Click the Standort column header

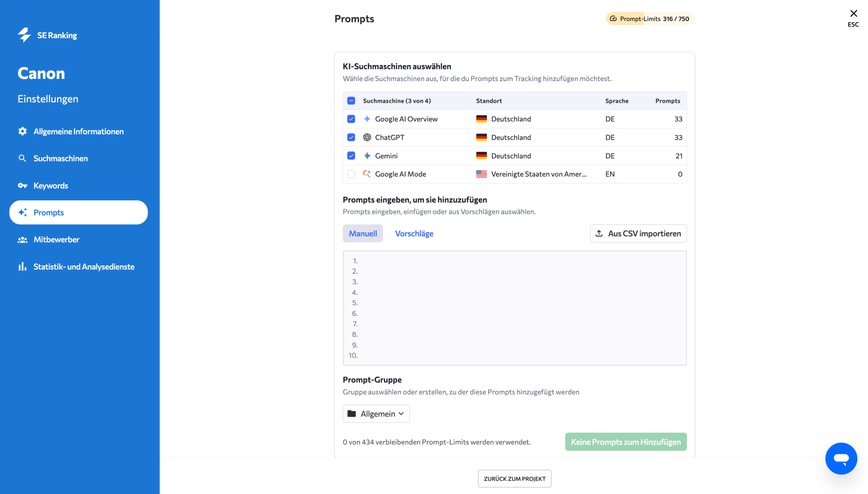tap(489, 101)
